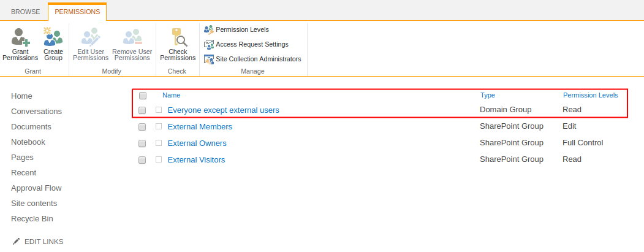
Task: Open the Check Permissions tool
Action: click(x=178, y=38)
